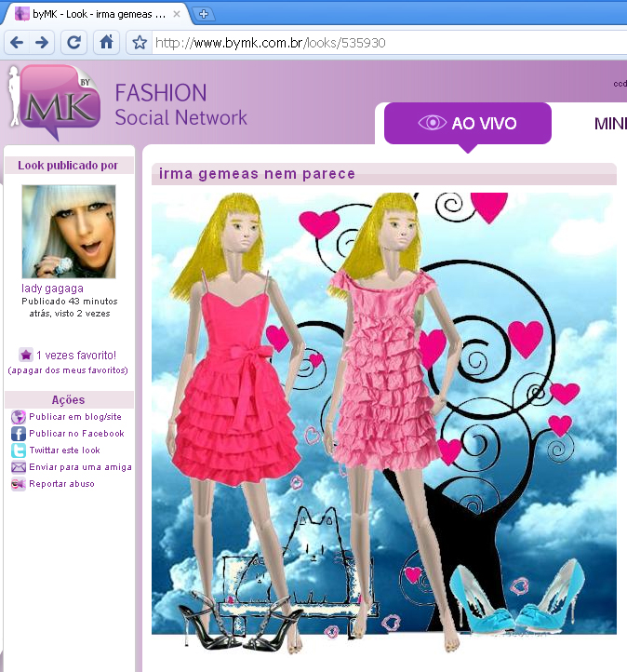Click the Facebook icon under Ações

coord(18,434)
